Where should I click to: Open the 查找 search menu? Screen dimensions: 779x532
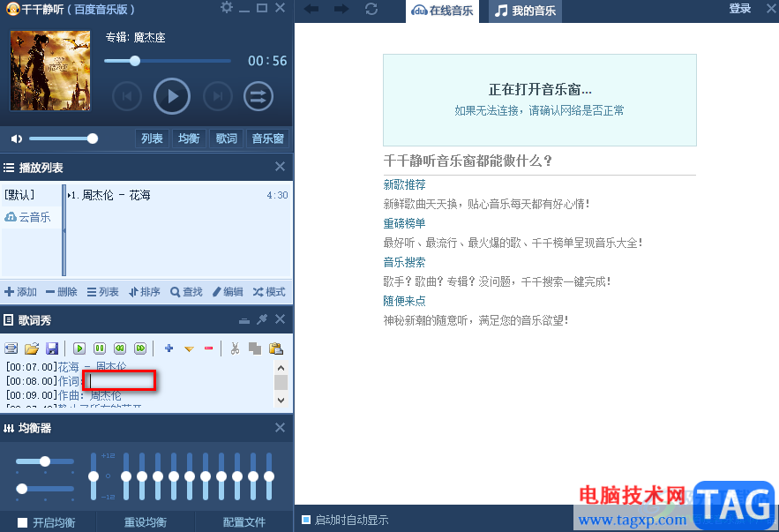(x=186, y=292)
